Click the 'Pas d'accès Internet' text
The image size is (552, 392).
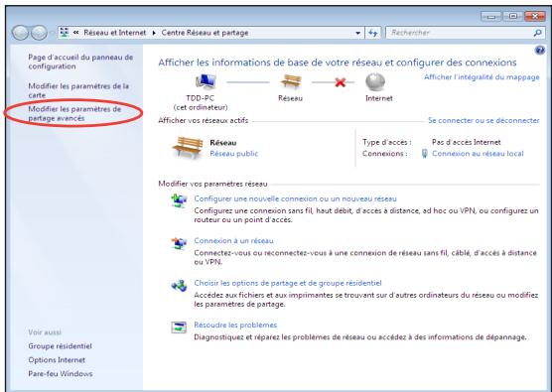[x=466, y=142]
